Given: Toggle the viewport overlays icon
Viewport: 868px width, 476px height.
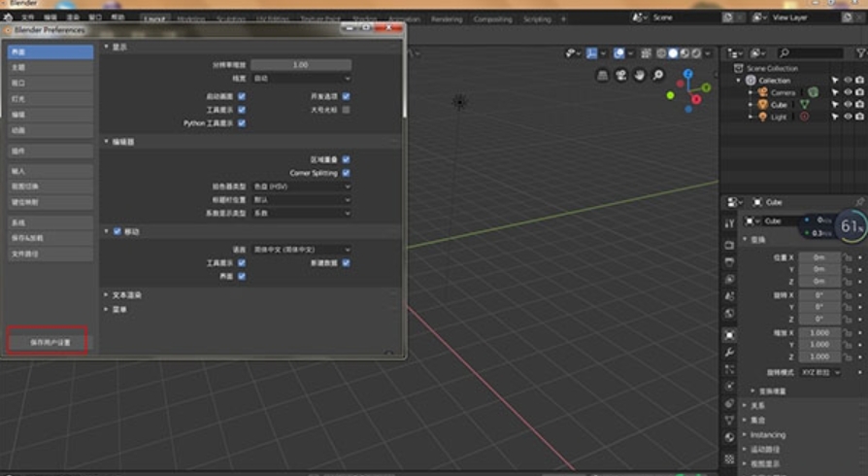Looking at the screenshot, I should (619, 53).
